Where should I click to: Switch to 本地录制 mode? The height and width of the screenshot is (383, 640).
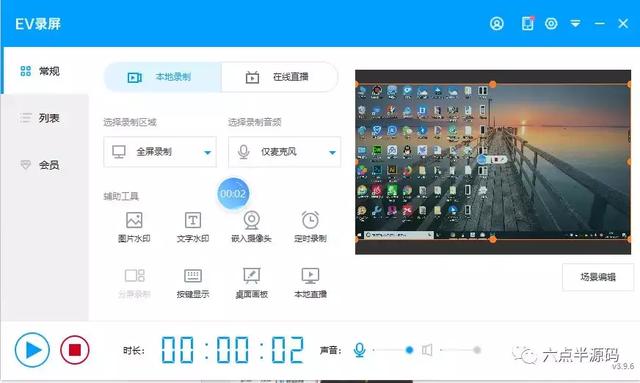tap(163, 77)
